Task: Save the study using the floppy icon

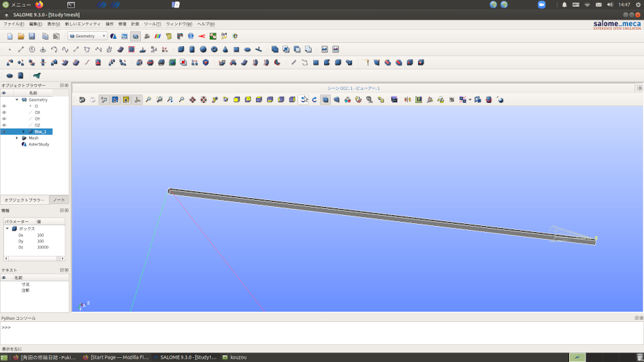Action: point(31,36)
